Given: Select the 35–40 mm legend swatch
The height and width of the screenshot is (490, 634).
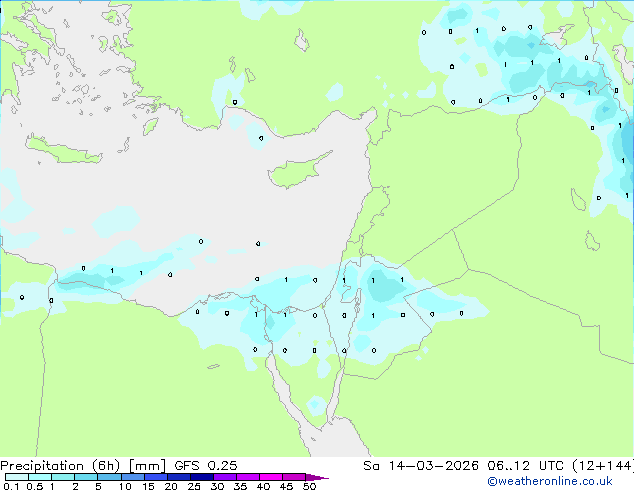Looking at the screenshot, I should click(247, 477).
